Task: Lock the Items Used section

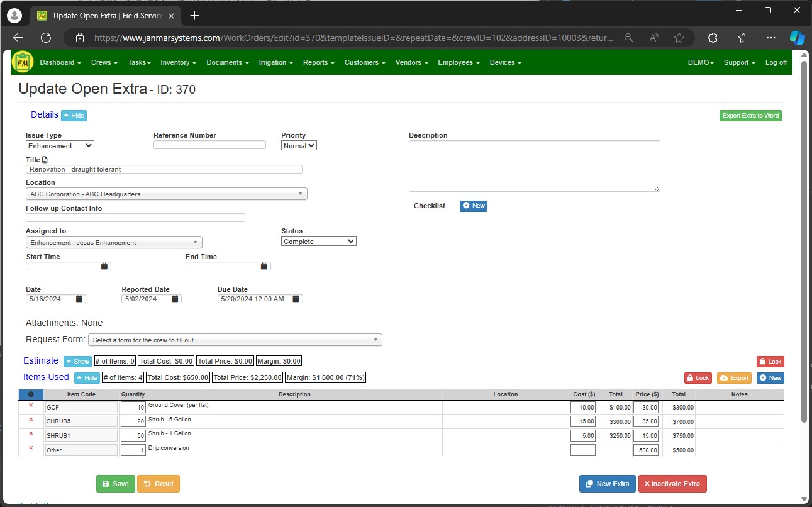Action: 698,377
